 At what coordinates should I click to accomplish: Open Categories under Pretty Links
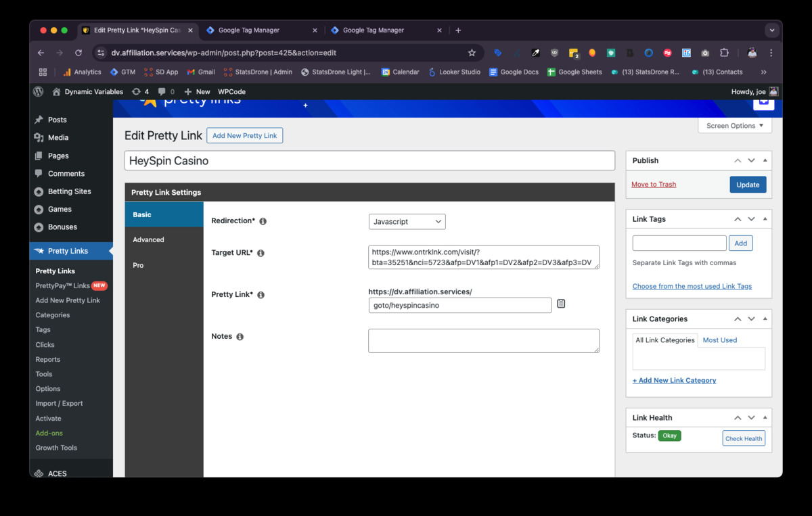[x=53, y=315]
